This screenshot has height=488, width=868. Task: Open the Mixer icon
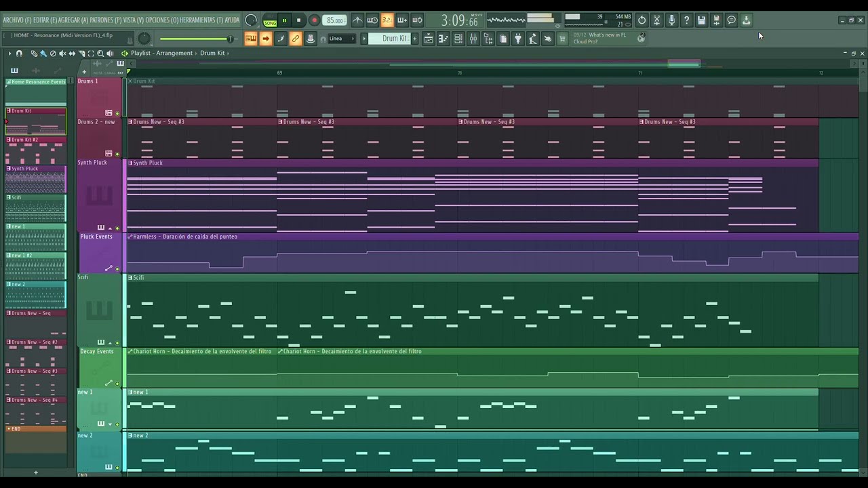[x=473, y=39]
